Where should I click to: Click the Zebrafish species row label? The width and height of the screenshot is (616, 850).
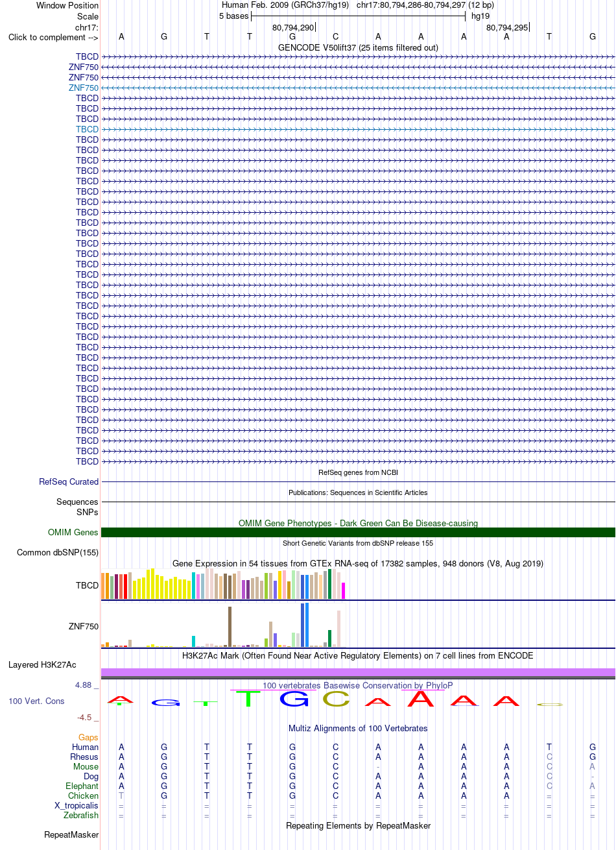pos(82,816)
